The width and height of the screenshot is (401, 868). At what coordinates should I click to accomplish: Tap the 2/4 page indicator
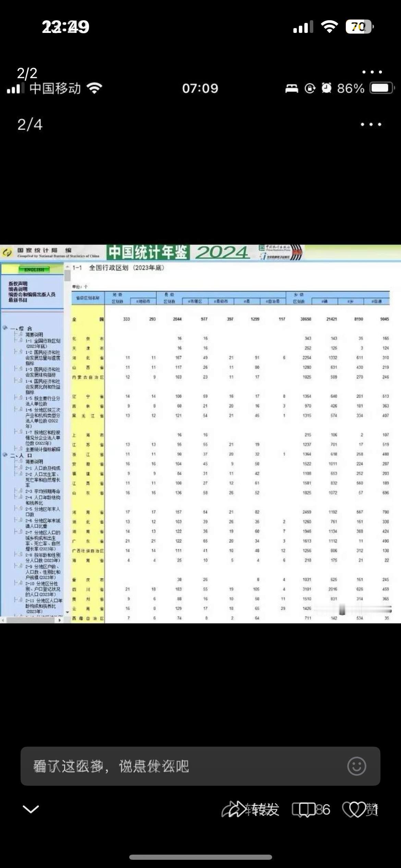30,124
